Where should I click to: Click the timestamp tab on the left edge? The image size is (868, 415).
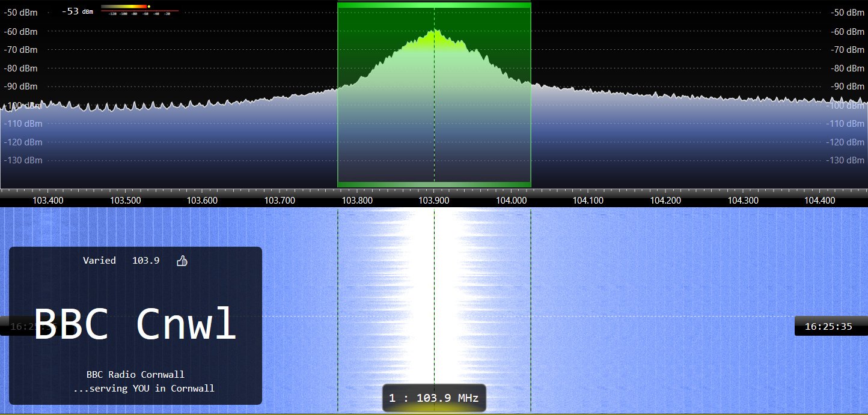(x=17, y=326)
